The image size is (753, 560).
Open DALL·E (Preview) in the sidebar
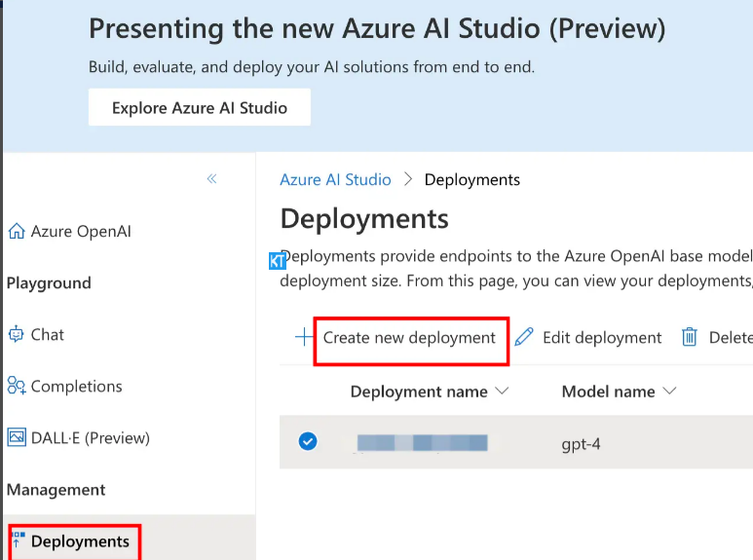point(91,438)
